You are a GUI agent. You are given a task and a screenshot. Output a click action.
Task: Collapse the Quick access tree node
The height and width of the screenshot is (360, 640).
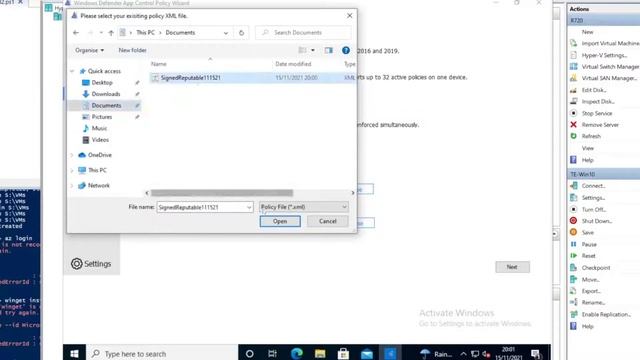pyautogui.click(x=72, y=71)
